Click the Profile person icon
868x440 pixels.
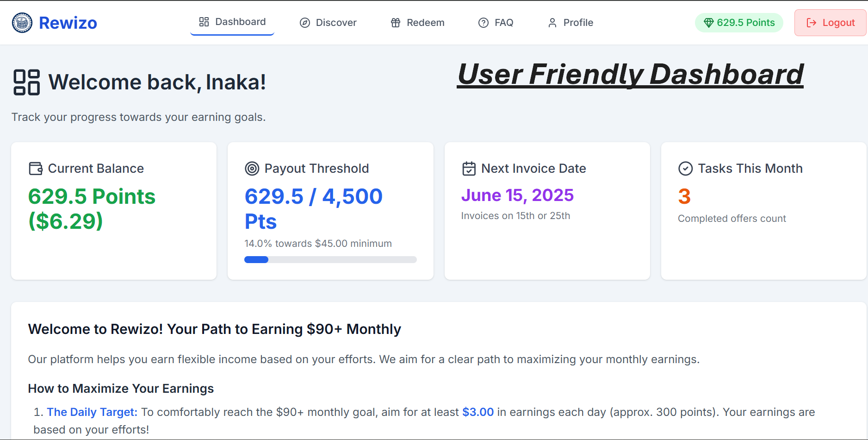552,23
